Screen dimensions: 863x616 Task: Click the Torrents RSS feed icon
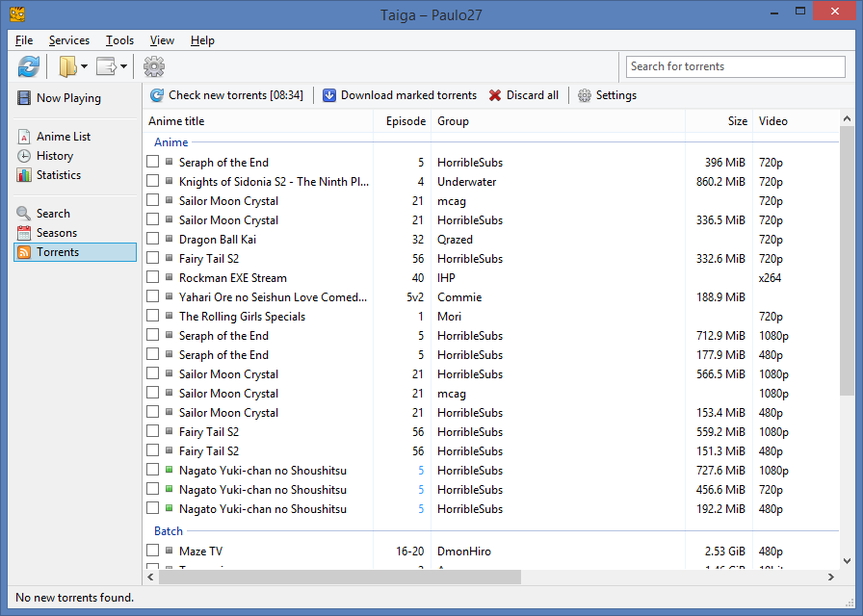[x=24, y=252]
